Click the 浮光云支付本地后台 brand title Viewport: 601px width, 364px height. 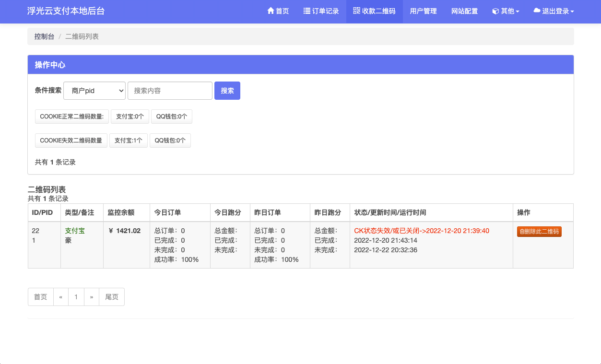(66, 11)
